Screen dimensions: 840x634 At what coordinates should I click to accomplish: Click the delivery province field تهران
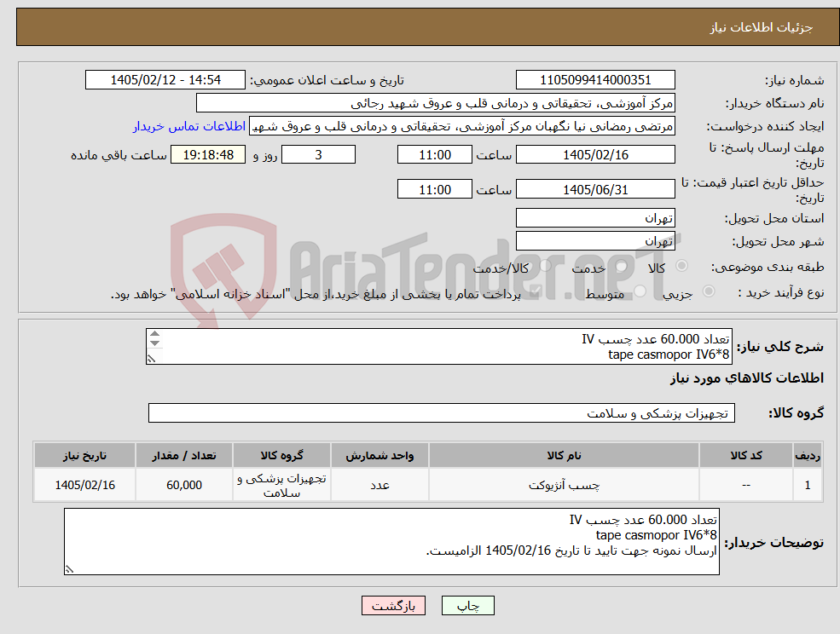click(x=595, y=218)
